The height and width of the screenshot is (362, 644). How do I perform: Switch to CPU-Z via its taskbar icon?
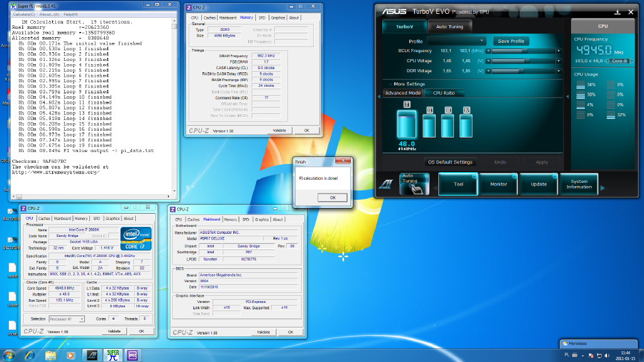(x=132, y=356)
